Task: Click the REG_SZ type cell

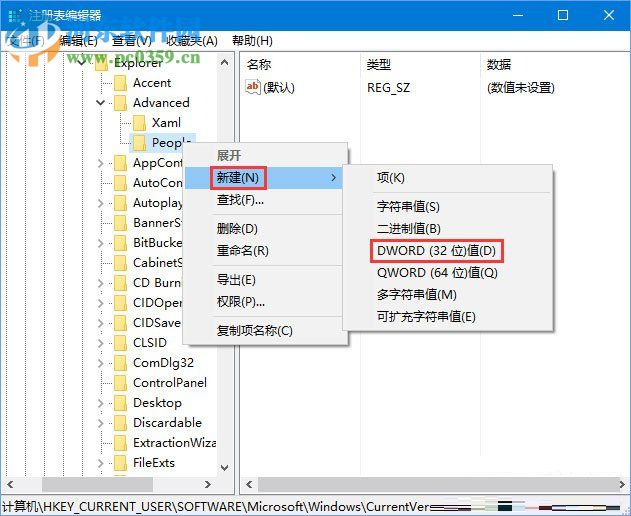Action: (388, 88)
